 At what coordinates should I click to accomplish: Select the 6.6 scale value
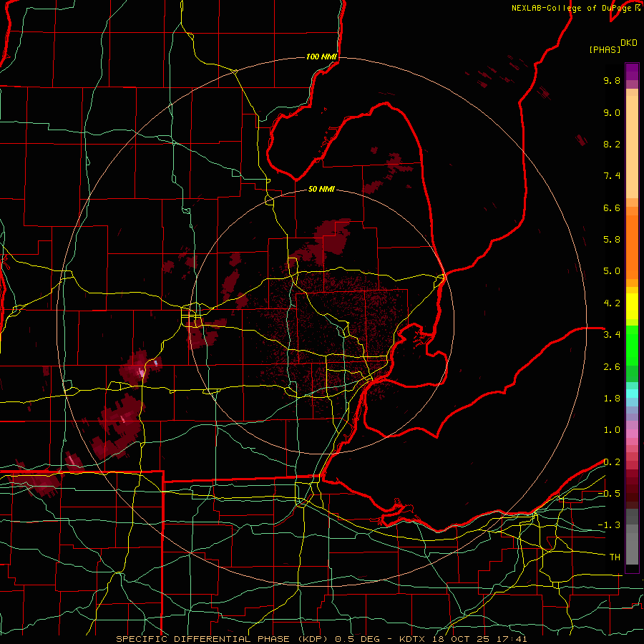612,208
